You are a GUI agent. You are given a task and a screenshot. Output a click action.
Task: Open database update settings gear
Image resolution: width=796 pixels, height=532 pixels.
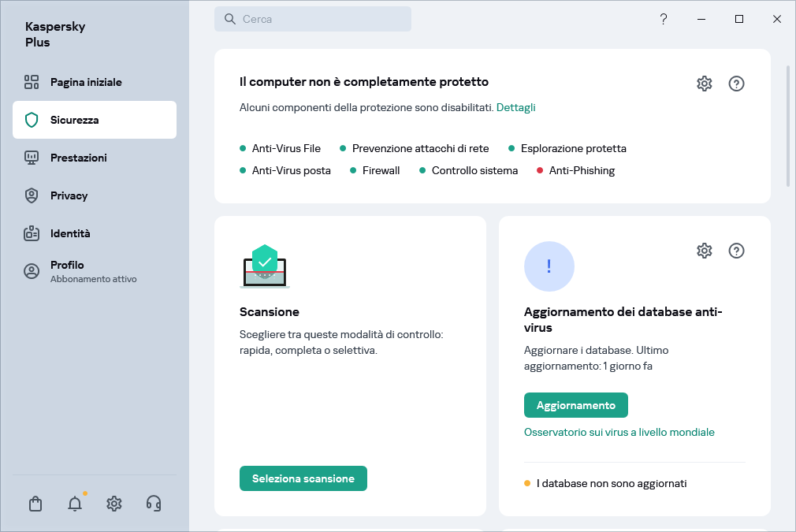pos(705,251)
